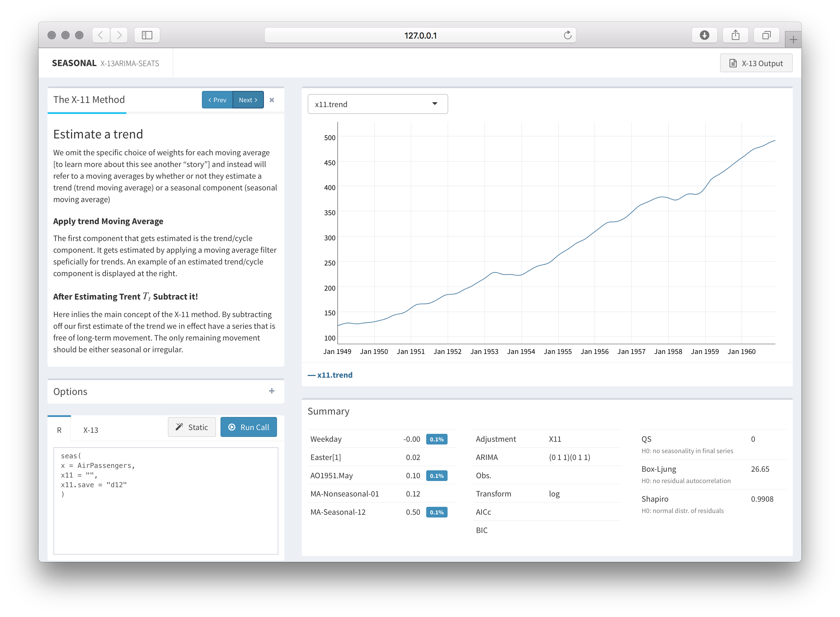
Task: Show all tabs overview icon
Action: [x=766, y=35]
